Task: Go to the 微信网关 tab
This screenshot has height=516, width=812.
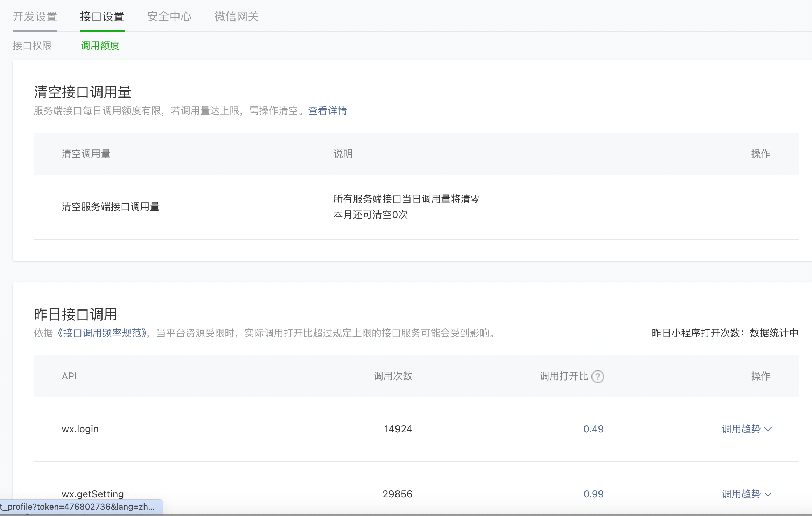Action: pyautogui.click(x=236, y=16)
